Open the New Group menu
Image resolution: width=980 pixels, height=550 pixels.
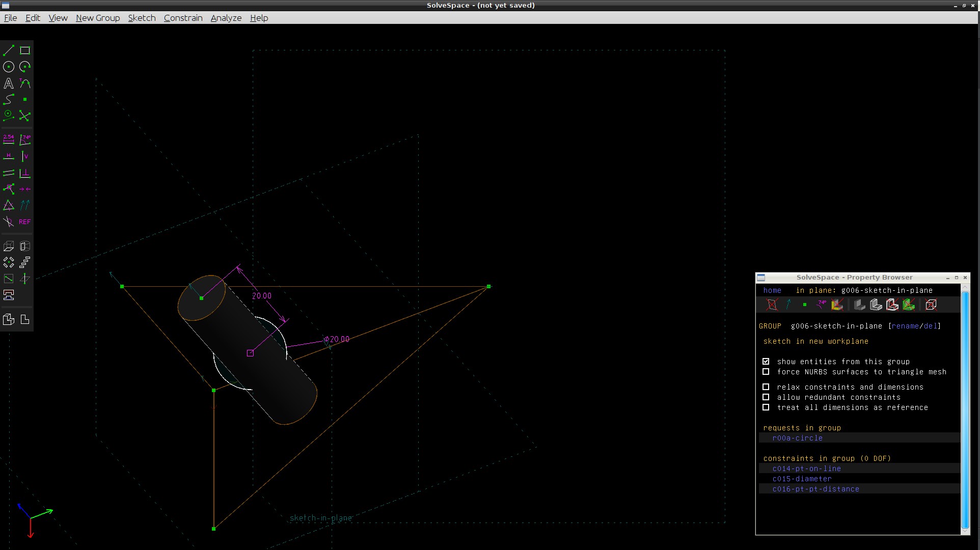click(98, 18)
